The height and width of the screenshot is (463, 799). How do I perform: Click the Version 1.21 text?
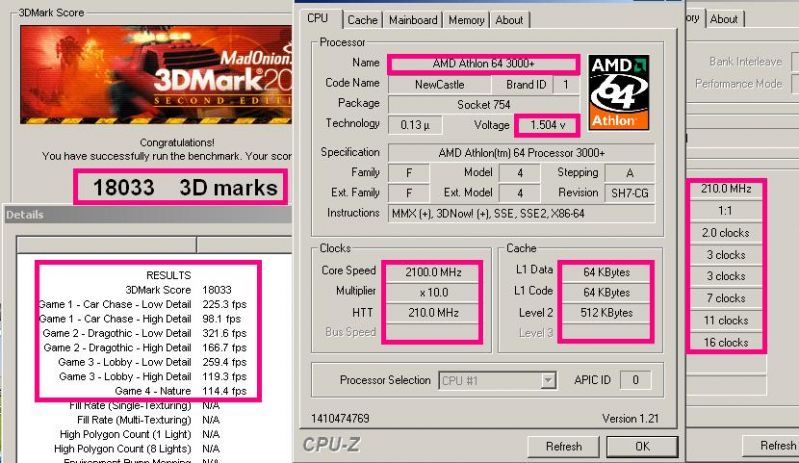[630, 419]
